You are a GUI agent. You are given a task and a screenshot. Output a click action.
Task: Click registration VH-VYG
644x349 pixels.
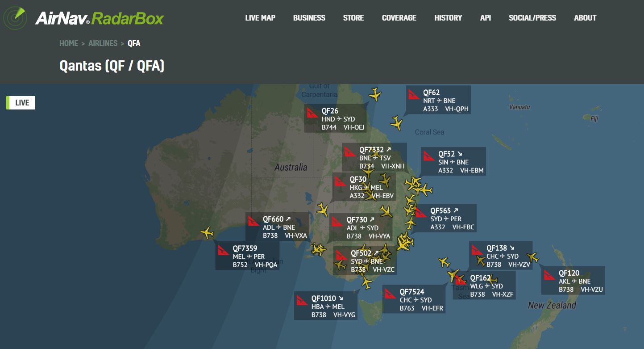coord(345,315)
